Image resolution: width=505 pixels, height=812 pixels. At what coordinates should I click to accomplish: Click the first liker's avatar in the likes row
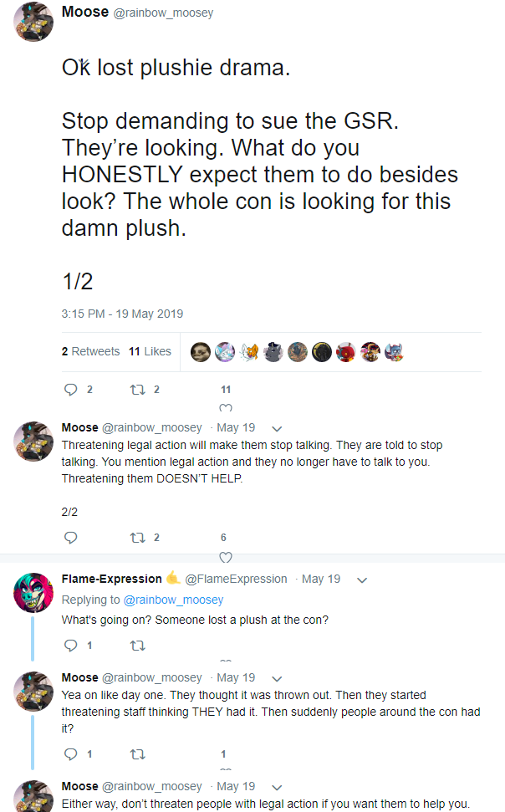(x=200, y=352)
